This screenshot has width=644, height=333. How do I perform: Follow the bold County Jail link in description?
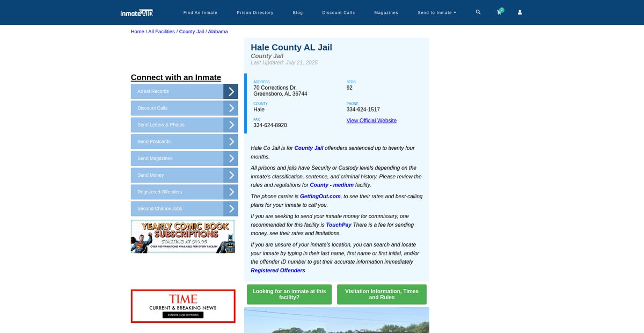pyautogui.click(x=309, y=148)
